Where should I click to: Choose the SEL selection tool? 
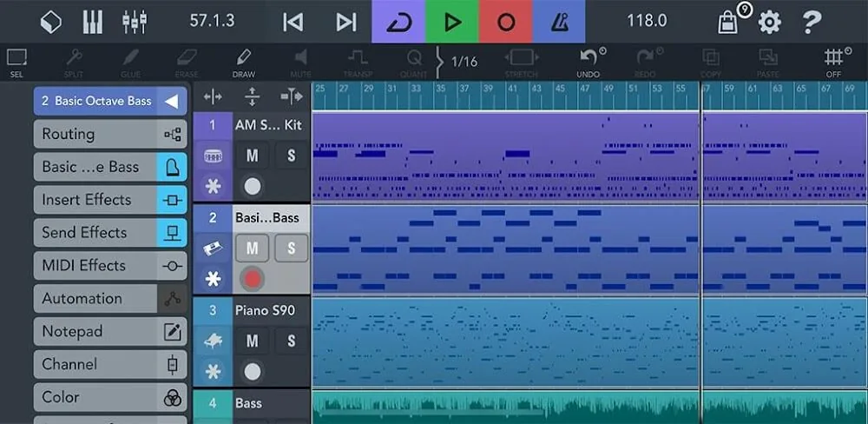[16, 63]
